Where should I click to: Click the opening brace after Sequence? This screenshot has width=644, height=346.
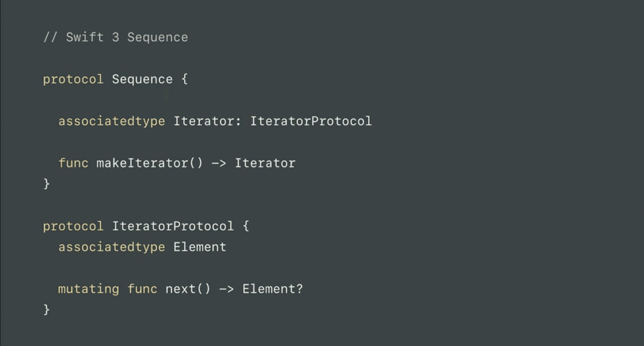(x=184, y=80)
